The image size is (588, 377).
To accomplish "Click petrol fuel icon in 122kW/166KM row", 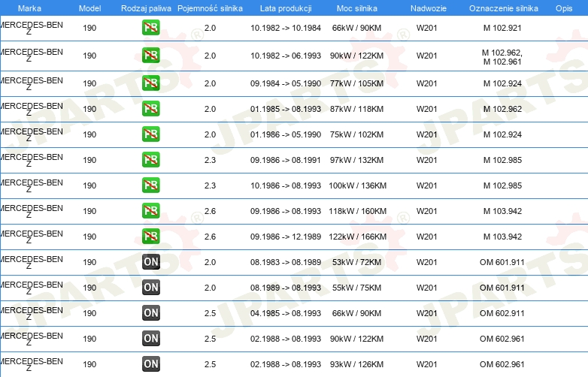I will pos(150,237).
